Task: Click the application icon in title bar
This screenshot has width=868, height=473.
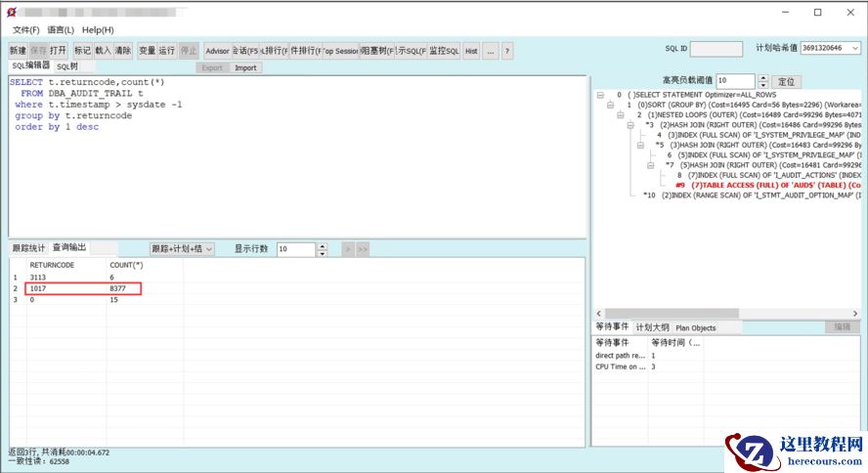Action: [12, 12]
